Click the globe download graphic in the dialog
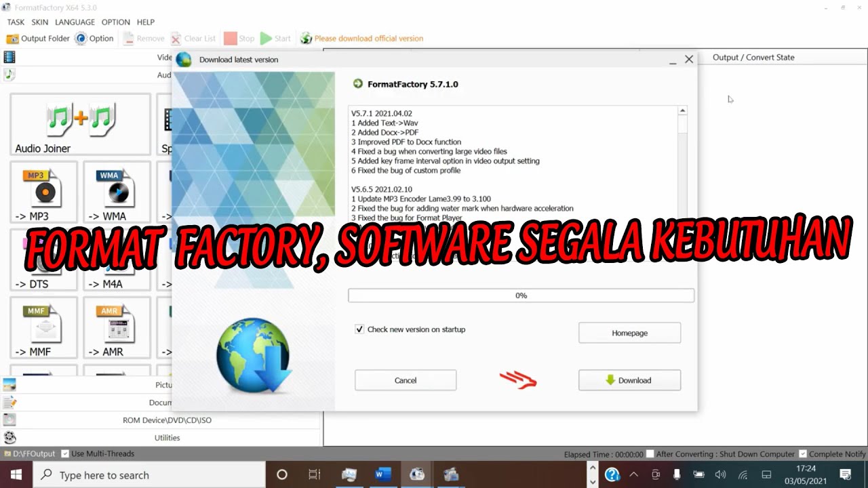 (254, 355)
